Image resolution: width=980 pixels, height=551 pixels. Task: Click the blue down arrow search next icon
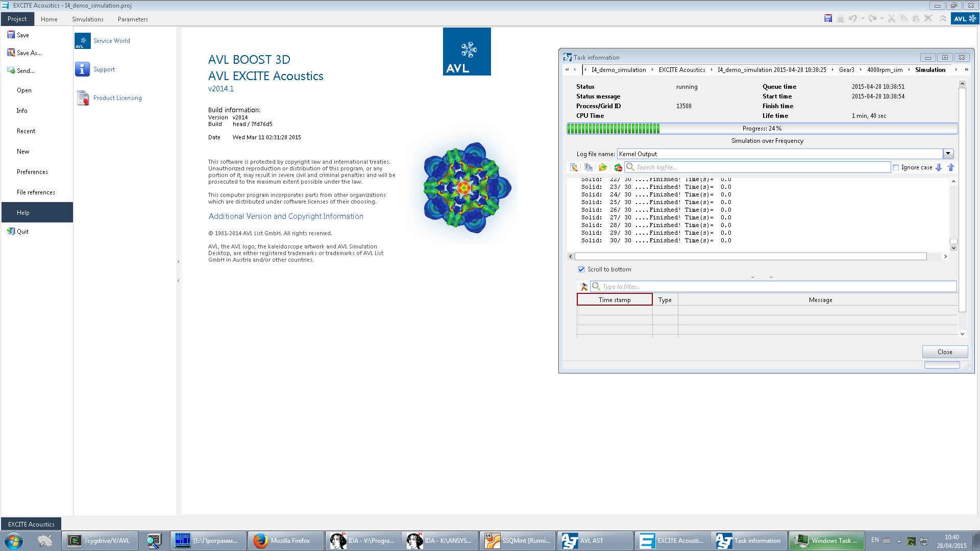[x=939, y=167]
